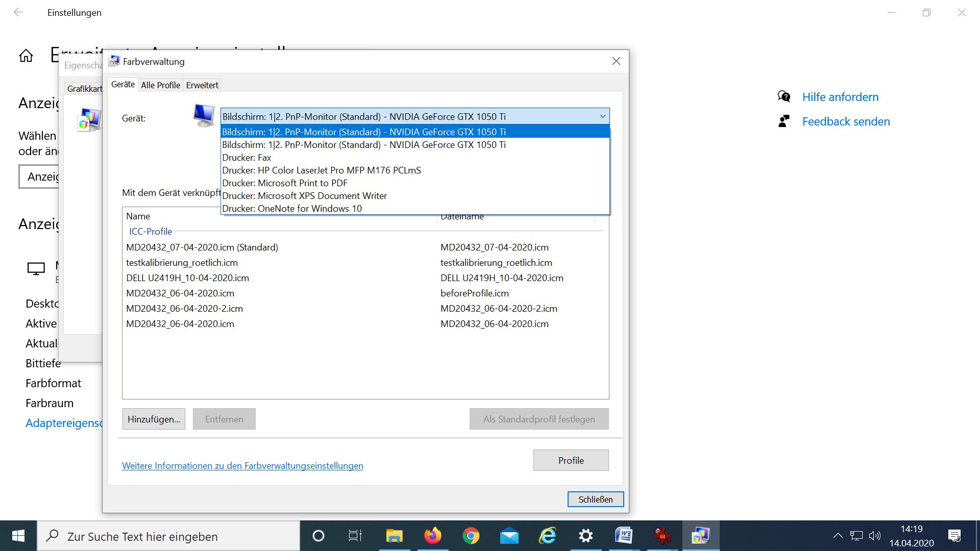Image resolution: width=980 pixels, height=551 pixels.
Task: Open the Erweitert tab
Action: (x=202, y=85)
